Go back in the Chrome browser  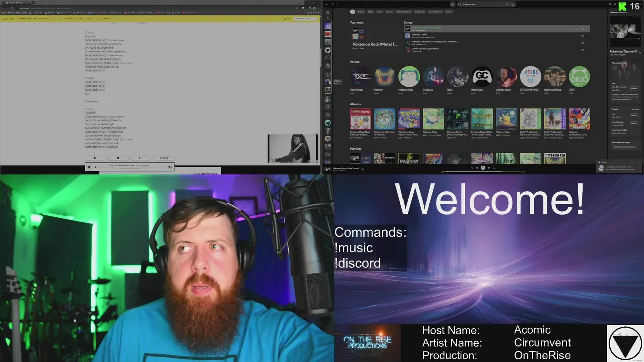3,8
